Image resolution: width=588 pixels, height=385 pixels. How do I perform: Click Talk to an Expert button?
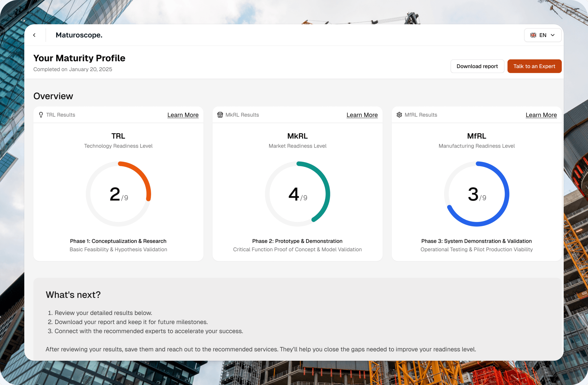click(534, 66)
